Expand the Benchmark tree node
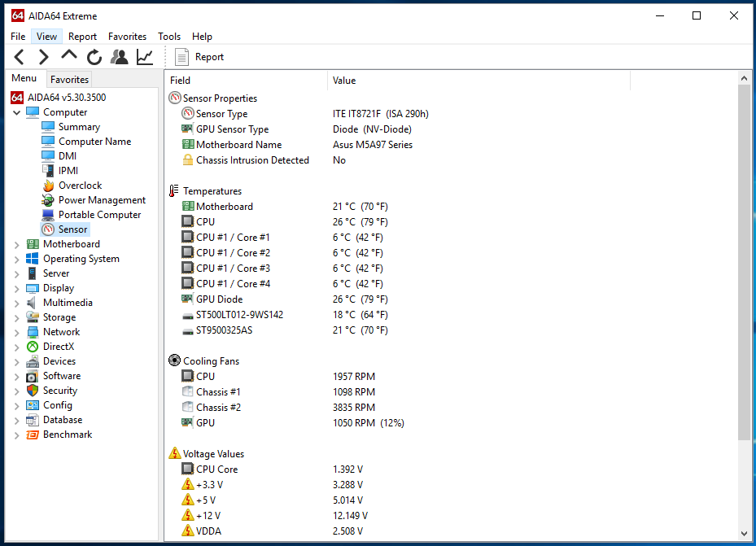Image resolution: width=756 pixels, height=546 pixels. (x=17, y=435)
